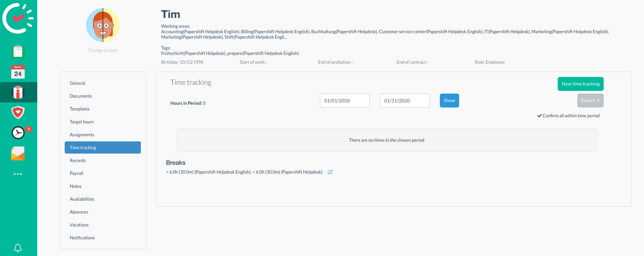Viewport: 644px width, 256px height.
Task: Click the Papershift logo icon
Action: pos(18,18)
